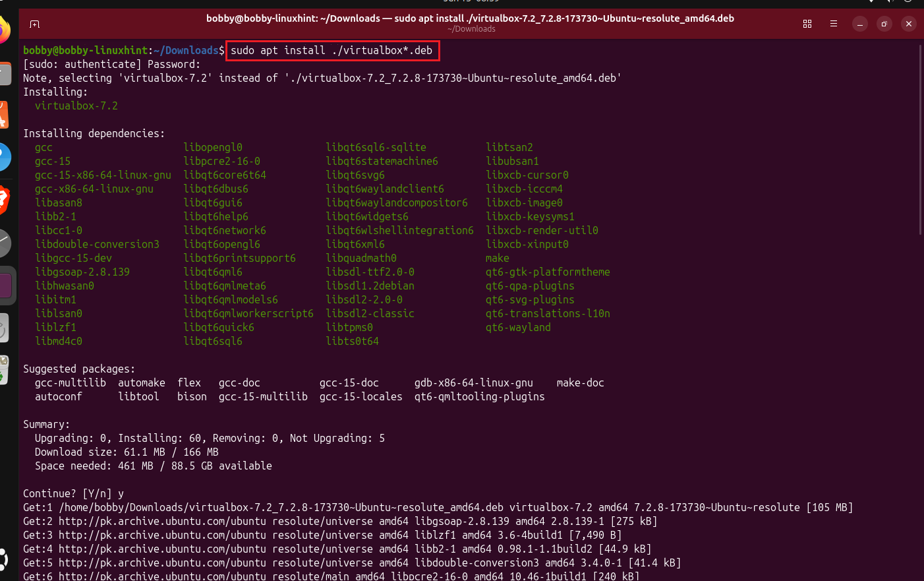This screenshot has height=581, width=924.
Task: Click the 'libqt6qmlworkerscript6' dependency
Action: pos(248,313)
